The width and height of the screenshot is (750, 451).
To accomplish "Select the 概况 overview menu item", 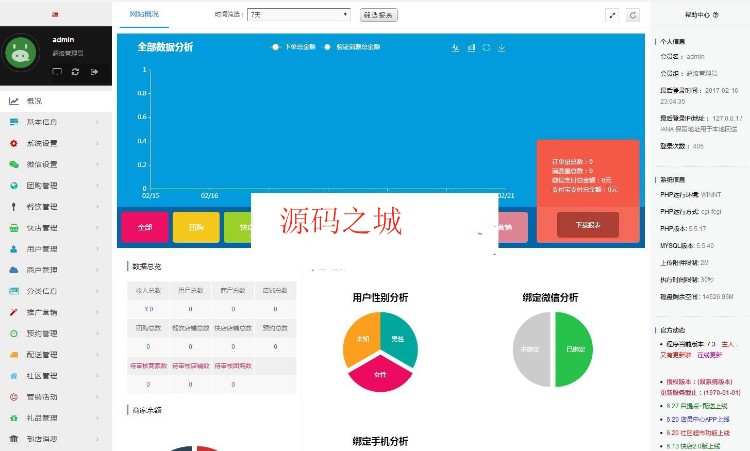I will tap(56, 101).
